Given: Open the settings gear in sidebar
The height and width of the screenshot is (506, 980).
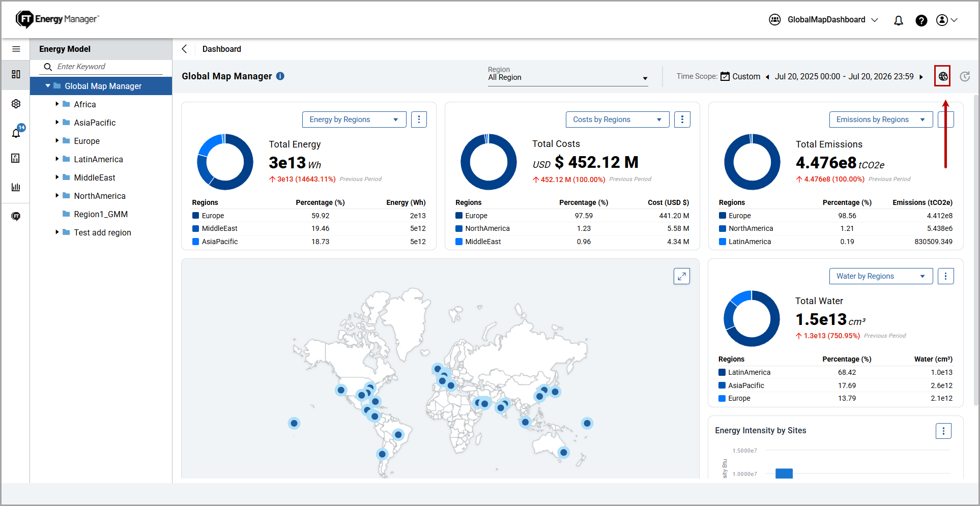Looking at the screenshot, I should (16, 104).
